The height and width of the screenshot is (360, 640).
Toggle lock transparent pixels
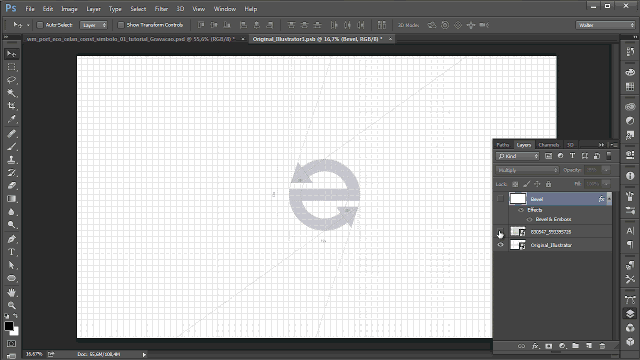click(515, 184)
